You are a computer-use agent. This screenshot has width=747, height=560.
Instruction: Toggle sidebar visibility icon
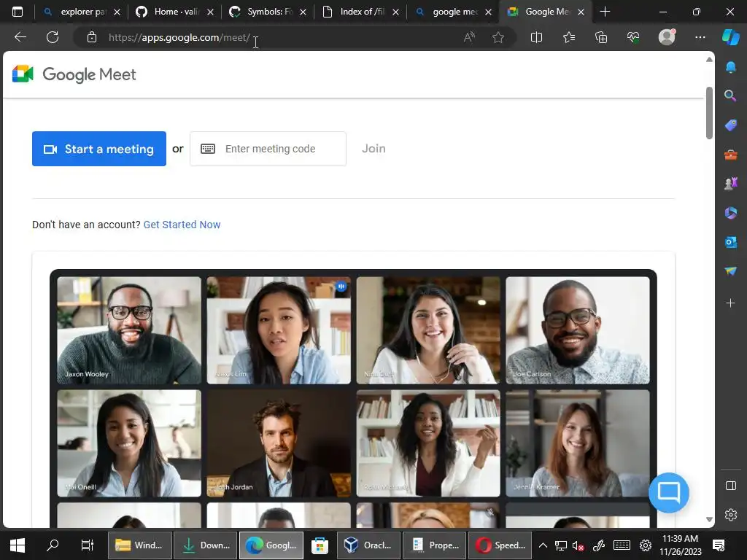tap(730, 486)
